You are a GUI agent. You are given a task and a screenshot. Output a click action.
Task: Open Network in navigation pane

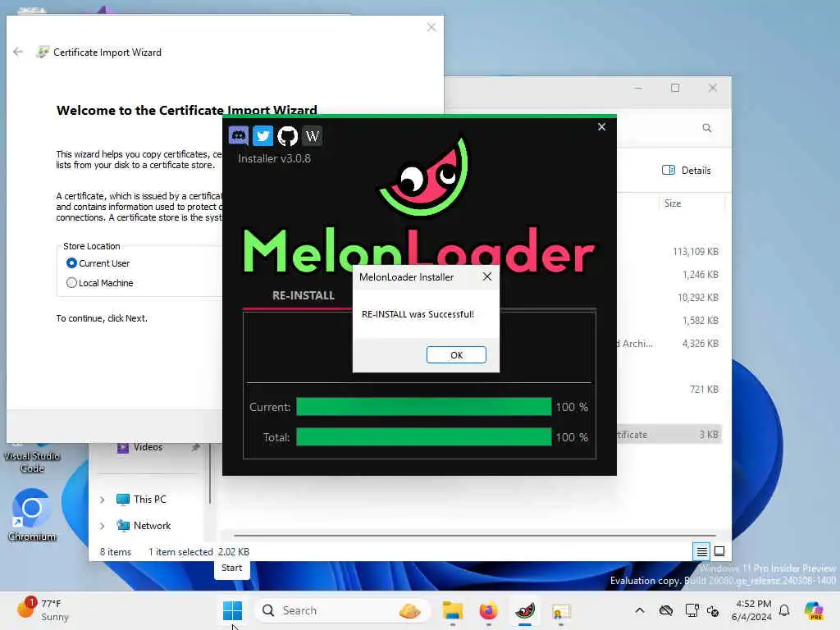click(152, 526)
